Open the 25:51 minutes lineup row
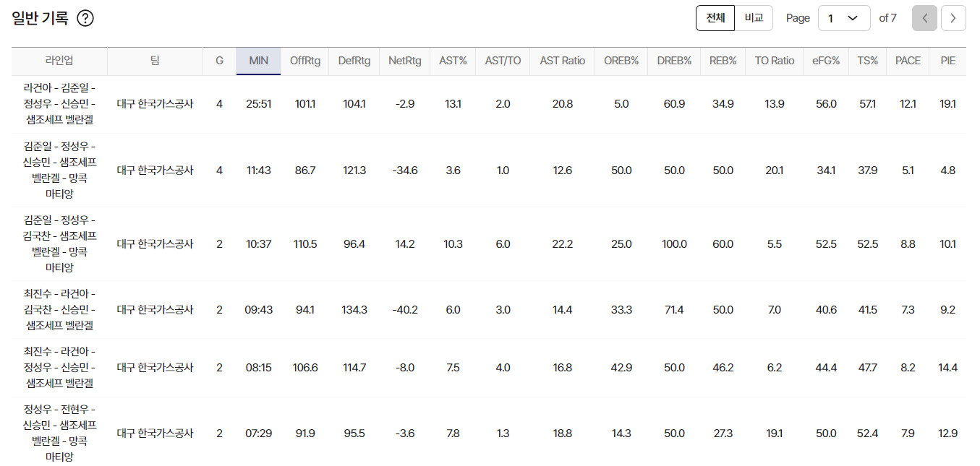The height and width of the screenshot is (466, 980). pos(489,105)
